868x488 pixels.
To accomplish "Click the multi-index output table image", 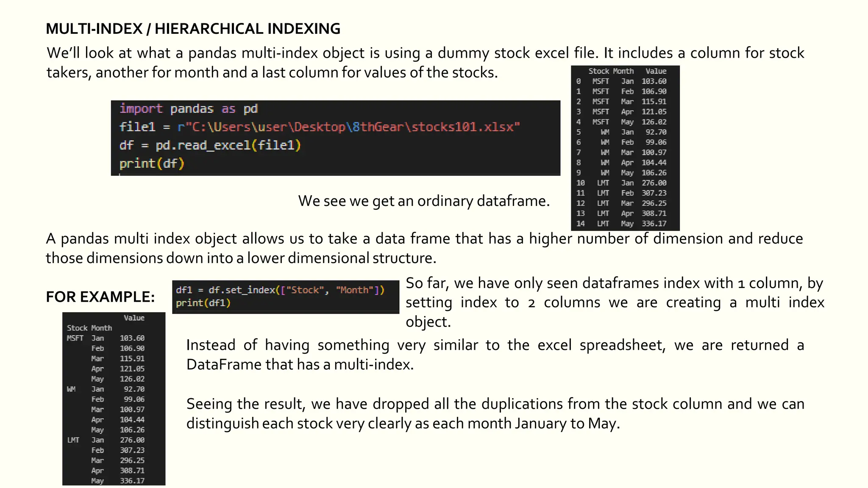I will tap(114, 399).
